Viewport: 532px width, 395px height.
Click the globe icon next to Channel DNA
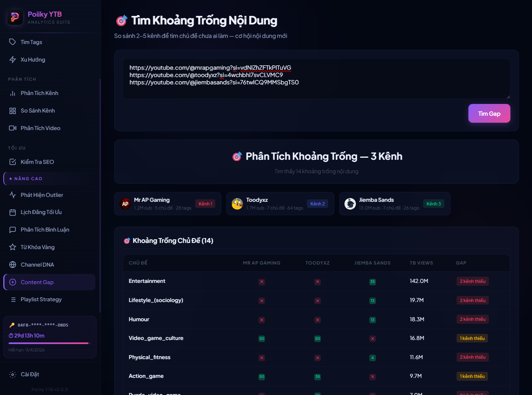[13, 265]
